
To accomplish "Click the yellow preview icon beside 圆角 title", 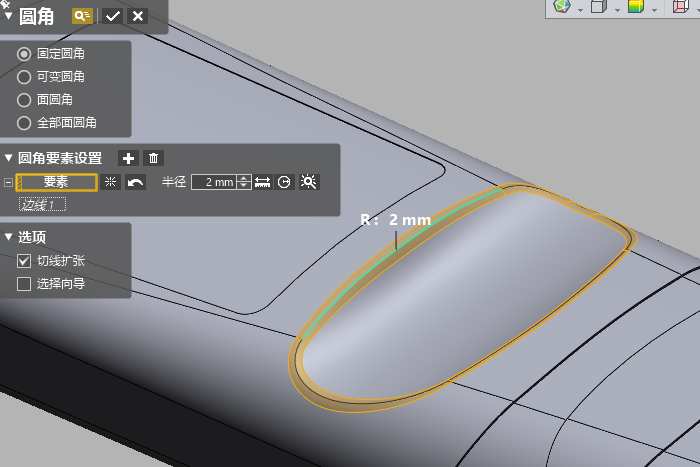I will 82,16.
